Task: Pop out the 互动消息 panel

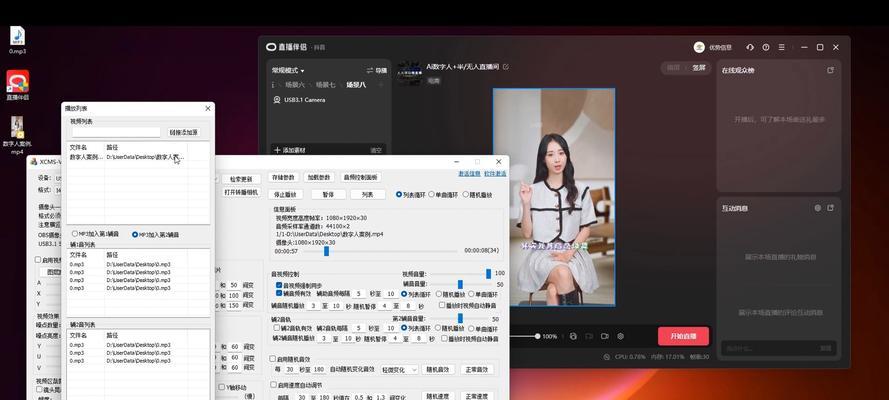Action: [x=831, y=208]
